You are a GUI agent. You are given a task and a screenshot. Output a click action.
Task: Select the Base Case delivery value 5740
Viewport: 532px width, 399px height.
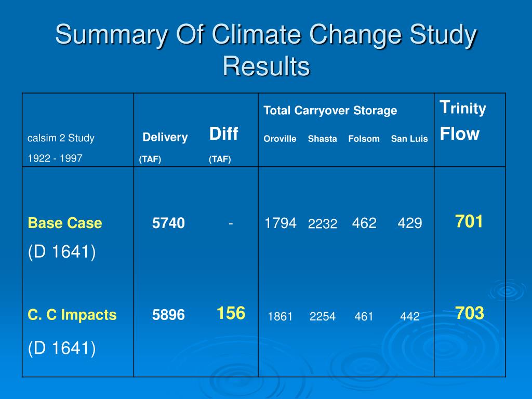click(x=168, y=223)
